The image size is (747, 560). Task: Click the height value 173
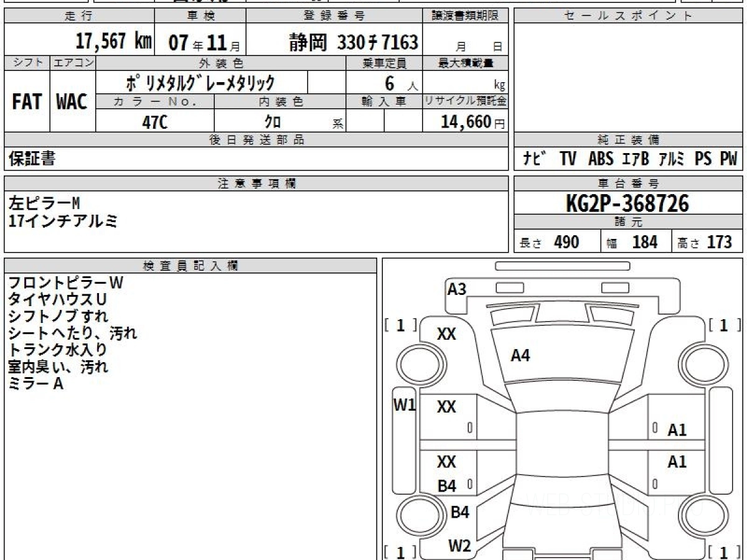[719, 242]
